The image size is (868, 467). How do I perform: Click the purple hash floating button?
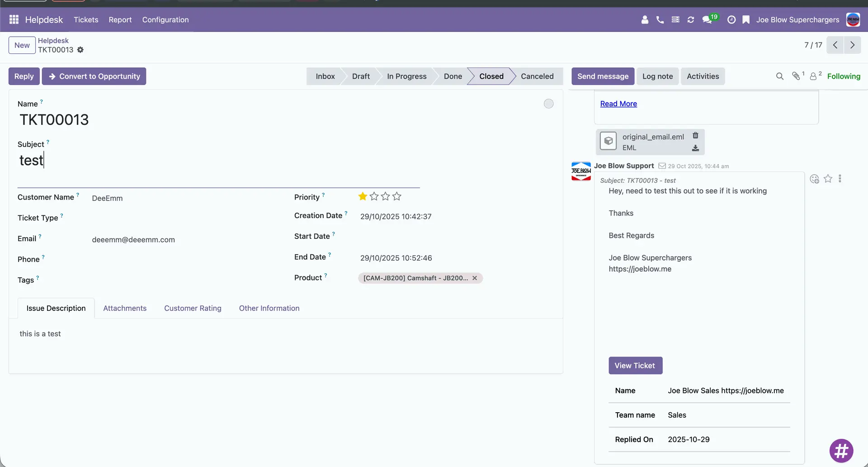841,451
